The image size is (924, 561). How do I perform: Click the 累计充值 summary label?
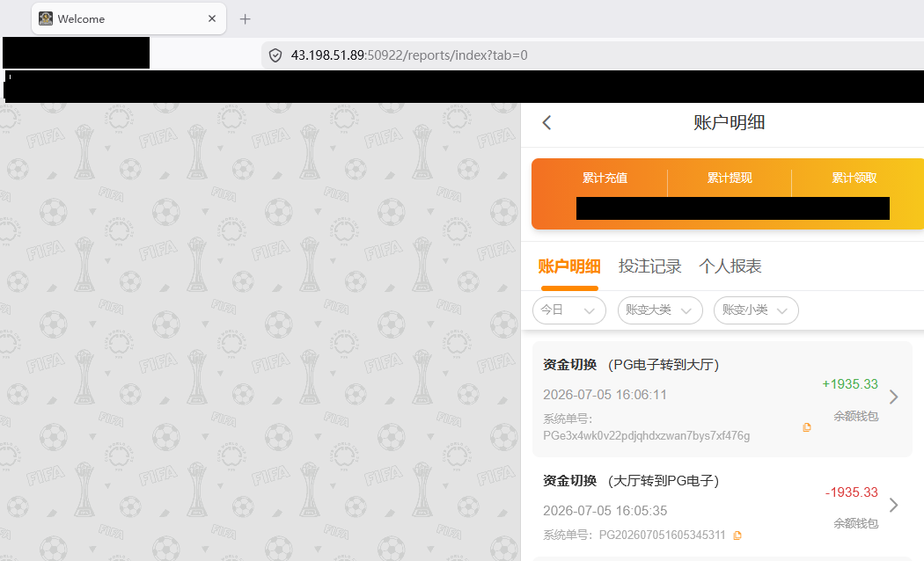[605, 178]
